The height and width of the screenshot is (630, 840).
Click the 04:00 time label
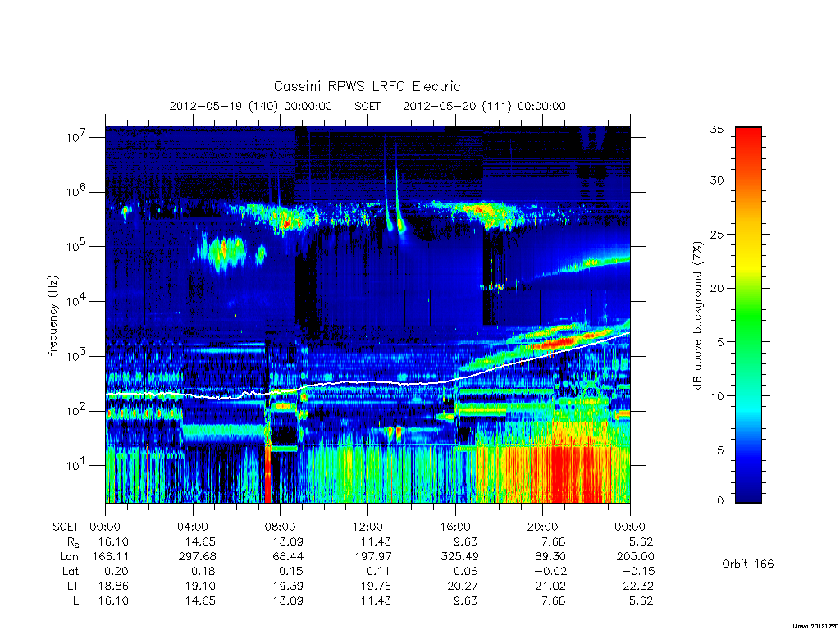(x=193, y=527)
